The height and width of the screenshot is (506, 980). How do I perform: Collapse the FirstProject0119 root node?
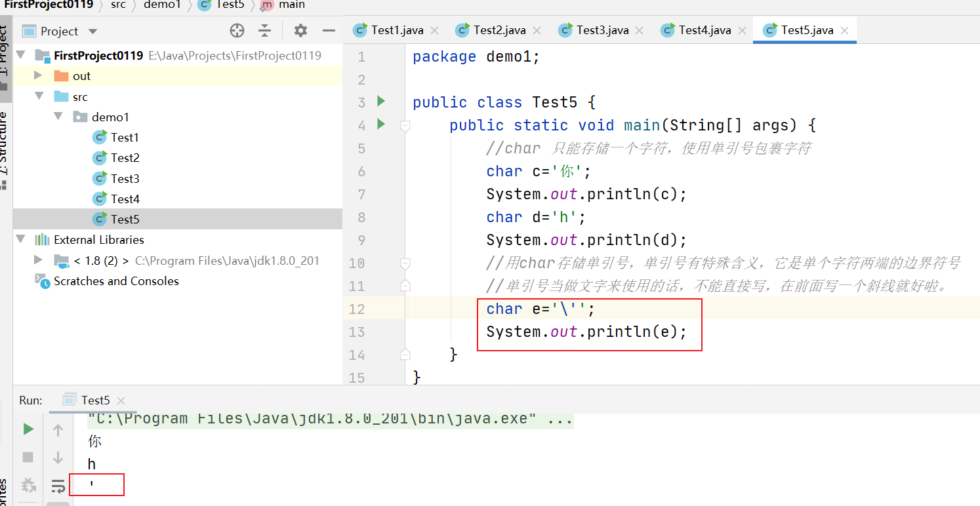point(20,55)
